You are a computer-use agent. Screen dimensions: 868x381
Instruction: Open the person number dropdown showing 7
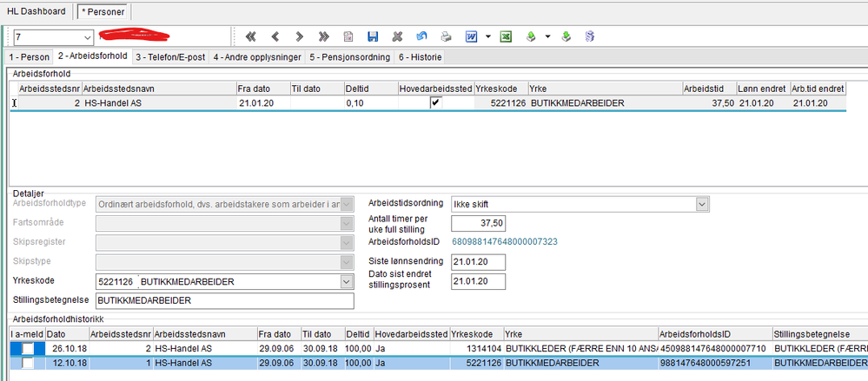click(87, 37)
